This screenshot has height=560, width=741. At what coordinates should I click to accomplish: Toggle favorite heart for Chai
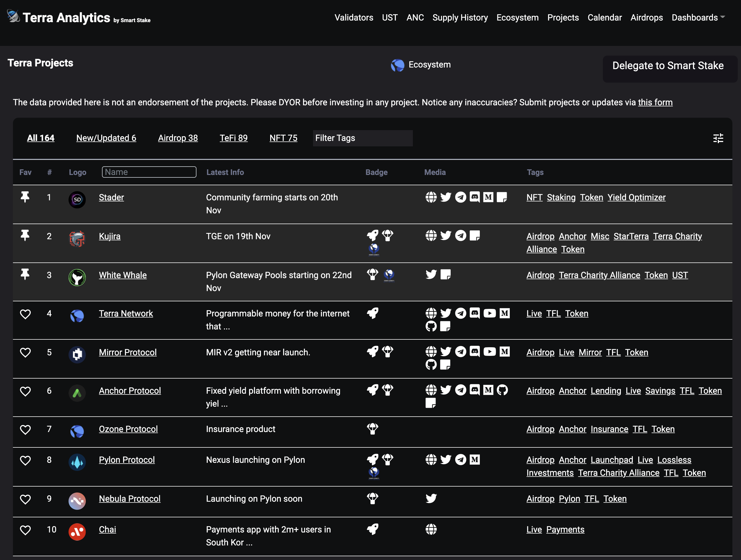coord(25,530)
